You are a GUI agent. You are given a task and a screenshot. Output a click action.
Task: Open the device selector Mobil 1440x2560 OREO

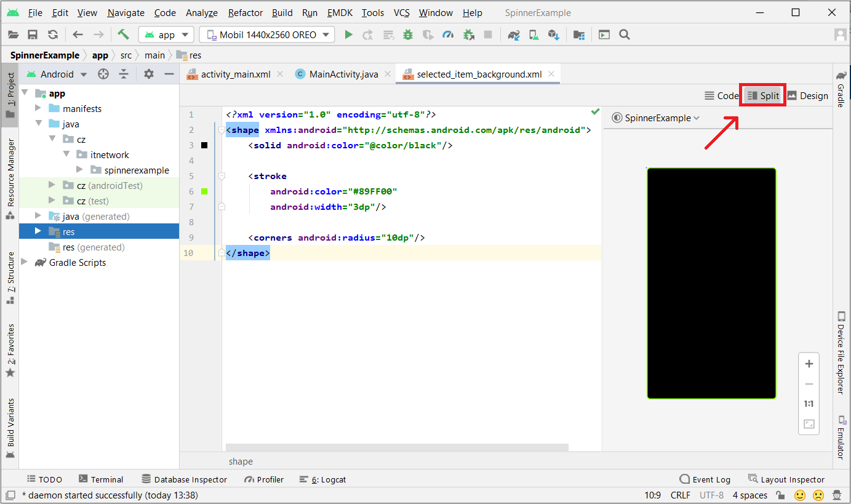[x=267, y=35]
